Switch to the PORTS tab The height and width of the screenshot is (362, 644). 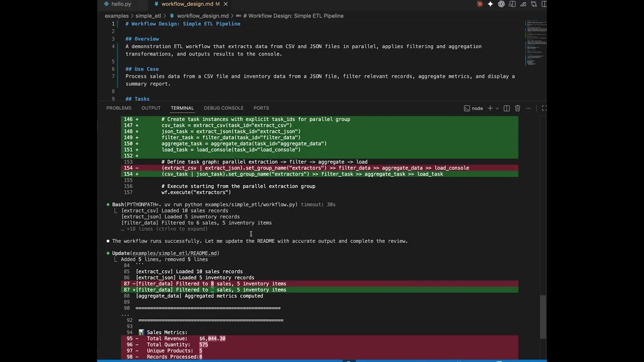(261, 108)
